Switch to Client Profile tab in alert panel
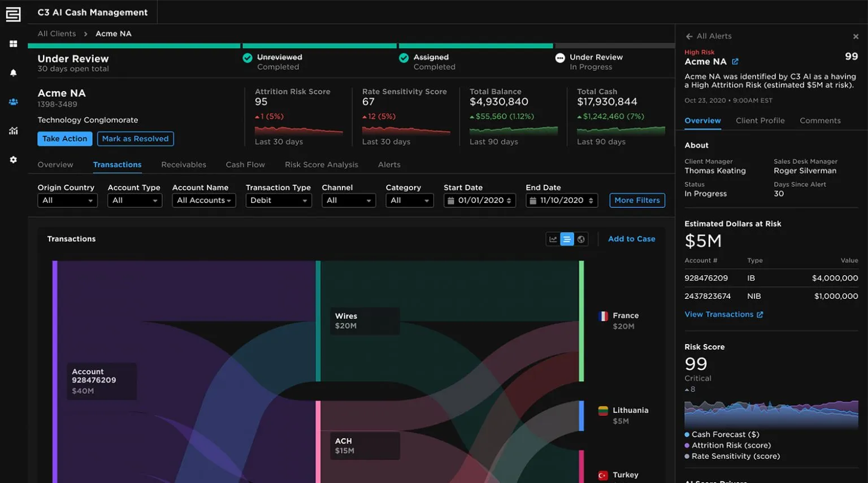 point(760,121)
